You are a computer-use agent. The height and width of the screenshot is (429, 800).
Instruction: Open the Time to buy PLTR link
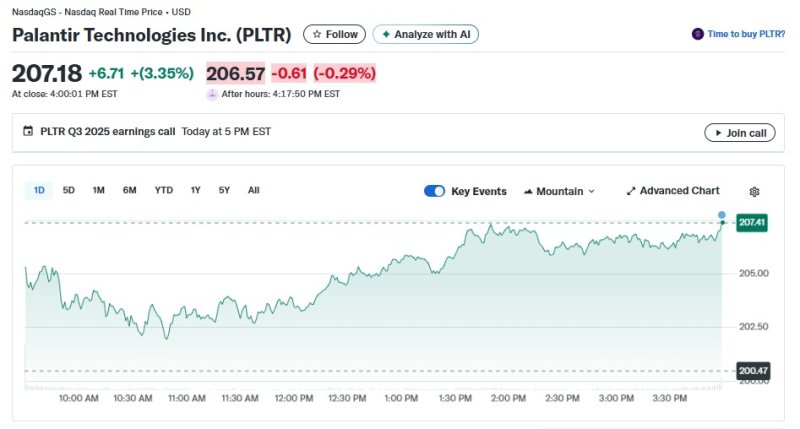746,34
